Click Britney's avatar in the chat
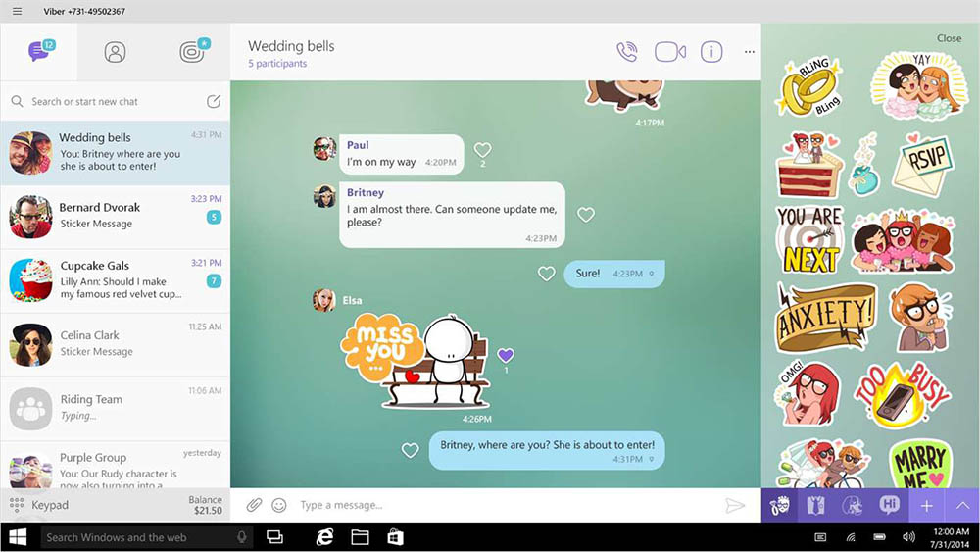Screen dimensions: 980x552 324,196
